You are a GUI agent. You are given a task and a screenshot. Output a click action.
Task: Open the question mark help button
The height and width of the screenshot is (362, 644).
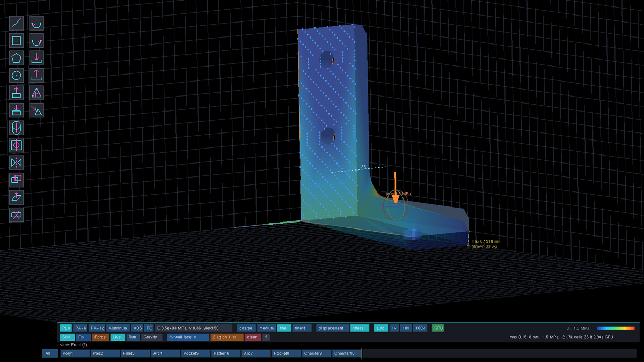pos(266,337)
